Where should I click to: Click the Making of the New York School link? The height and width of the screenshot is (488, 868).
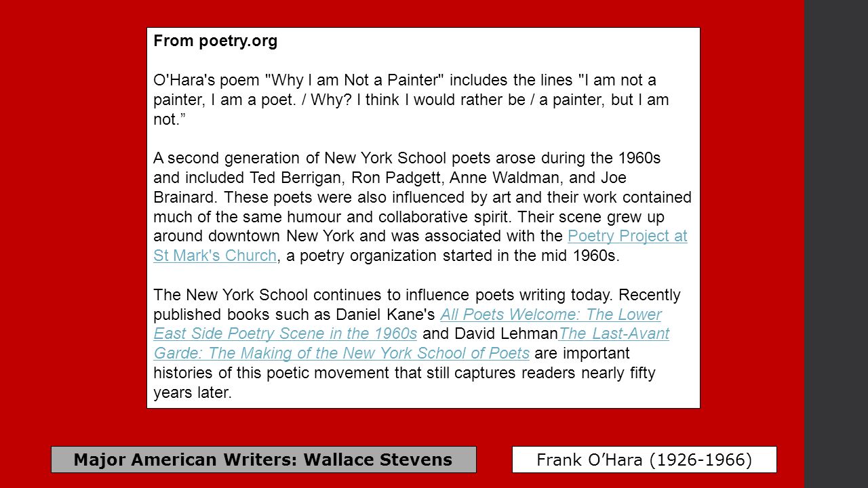point(342,353)
